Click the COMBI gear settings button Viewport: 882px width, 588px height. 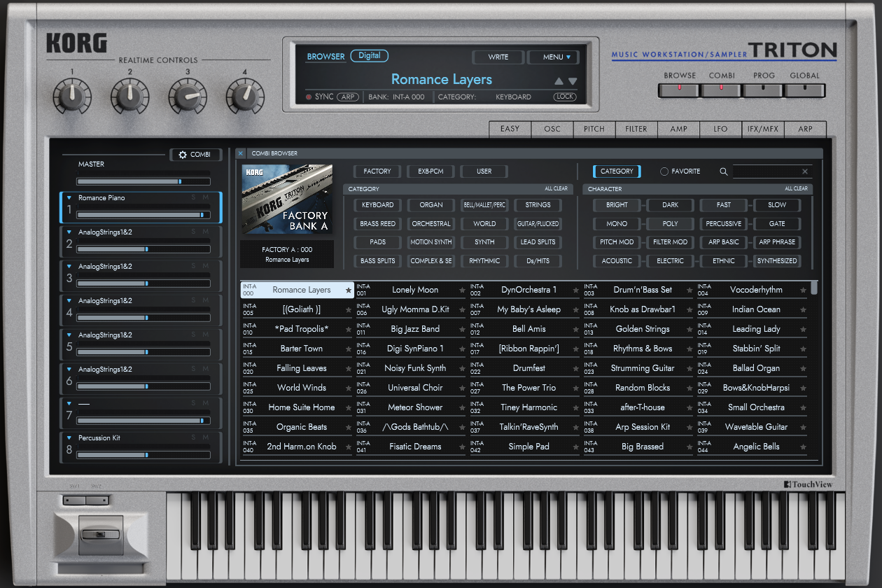(x=195, y=155)
